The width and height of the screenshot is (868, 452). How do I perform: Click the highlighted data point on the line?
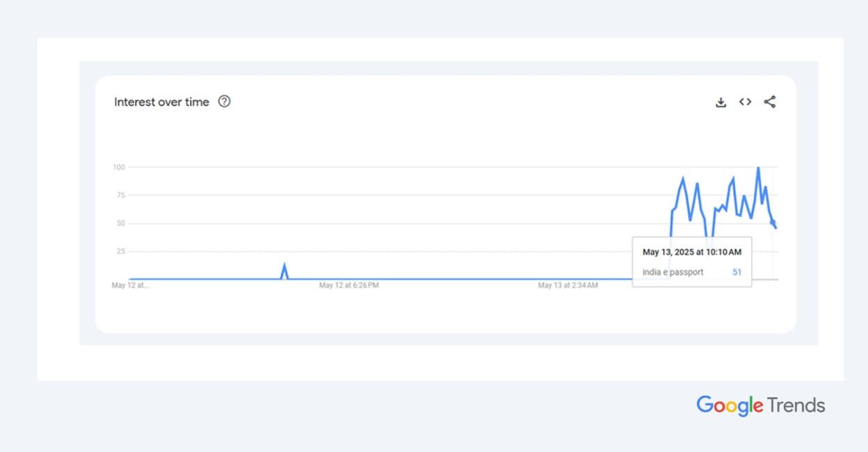[773, 222]
